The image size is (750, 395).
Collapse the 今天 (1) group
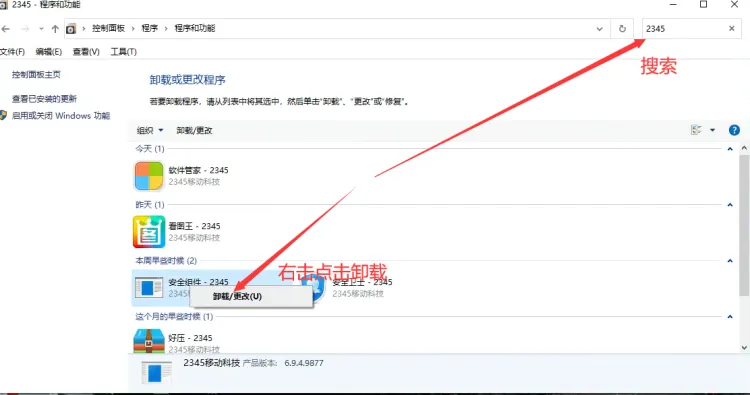(x=730, y=149)
